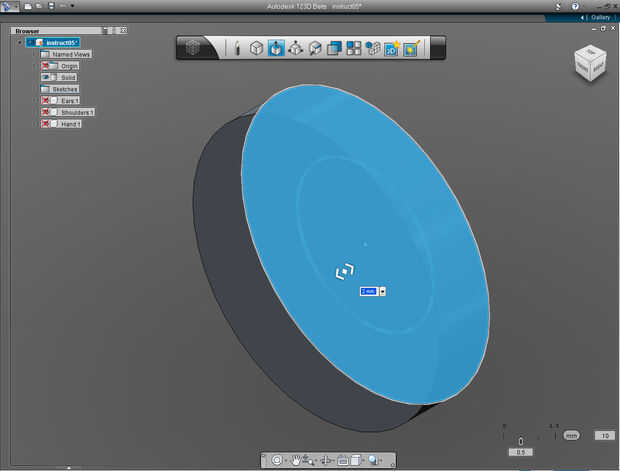
Task: Click the ViewCube in the corner
Action: (590, 63)
